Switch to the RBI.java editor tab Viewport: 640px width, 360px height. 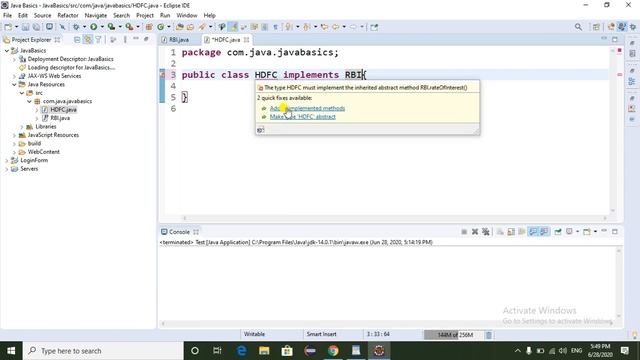click(x=178, y=40)
